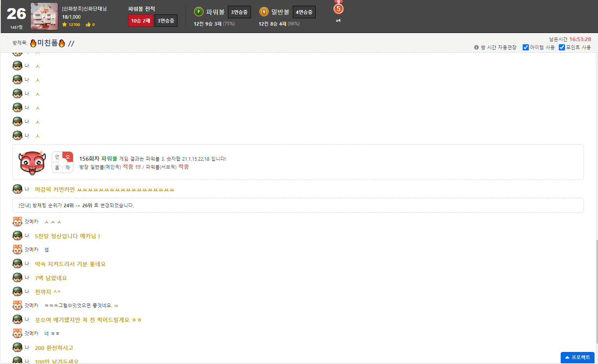Viewport: 598px width, 364px height.
Task: Click avatar beside 200 환전하시고 message
Action: (x=17, y=347)
